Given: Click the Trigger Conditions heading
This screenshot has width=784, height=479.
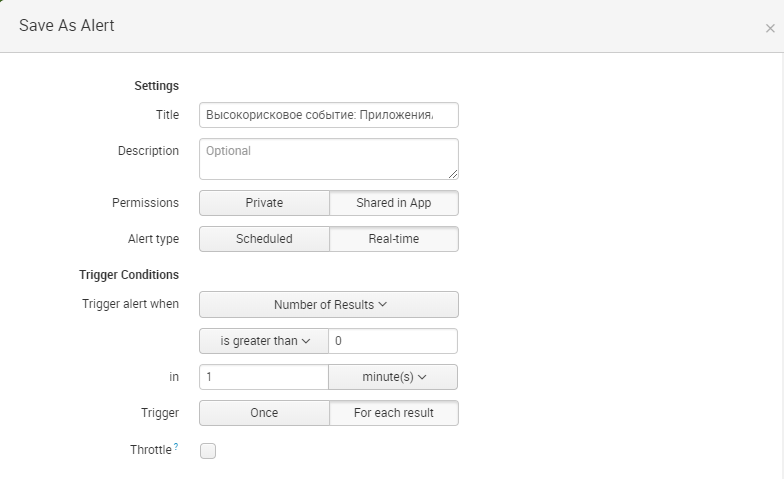Looking at the screenshot, I should [x=129, y=274].
